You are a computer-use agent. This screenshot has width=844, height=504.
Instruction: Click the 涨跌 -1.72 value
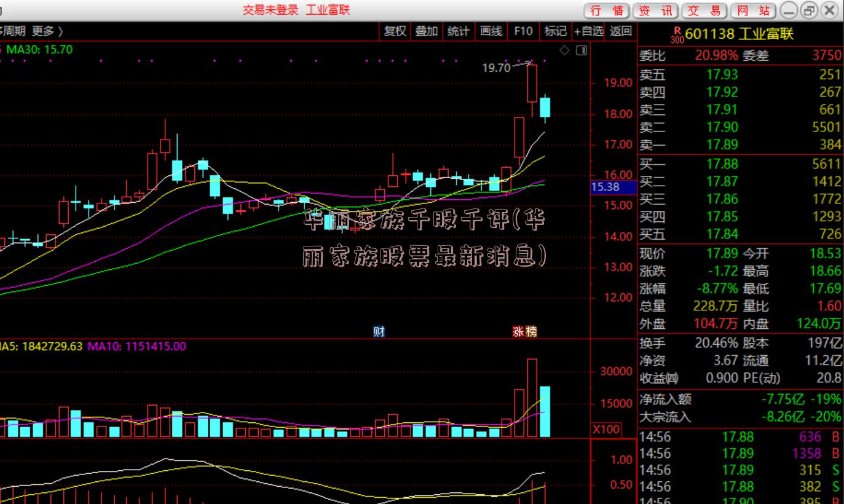click(x=722, y=271)
